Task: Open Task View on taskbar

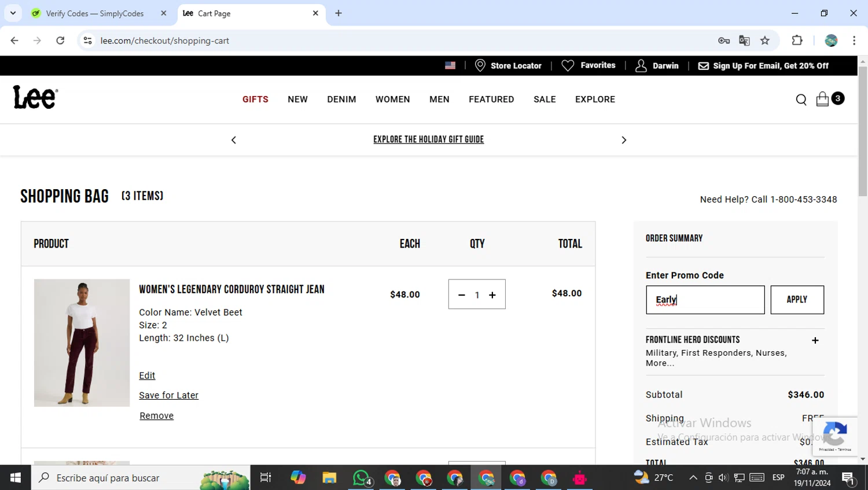Action: coord(266,478)
